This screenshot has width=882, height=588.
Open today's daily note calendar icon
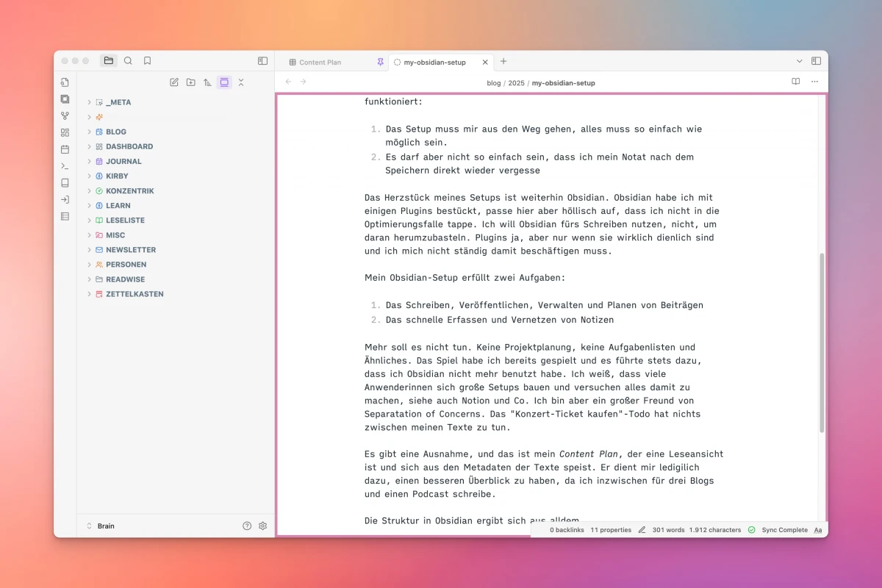point(65,149)
